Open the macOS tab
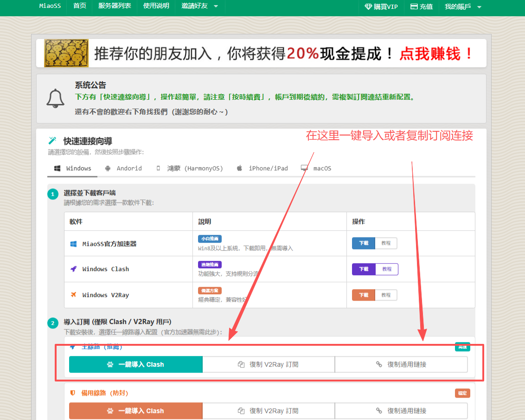The height and width of the screenshot is (420, 525). point(316,168)
